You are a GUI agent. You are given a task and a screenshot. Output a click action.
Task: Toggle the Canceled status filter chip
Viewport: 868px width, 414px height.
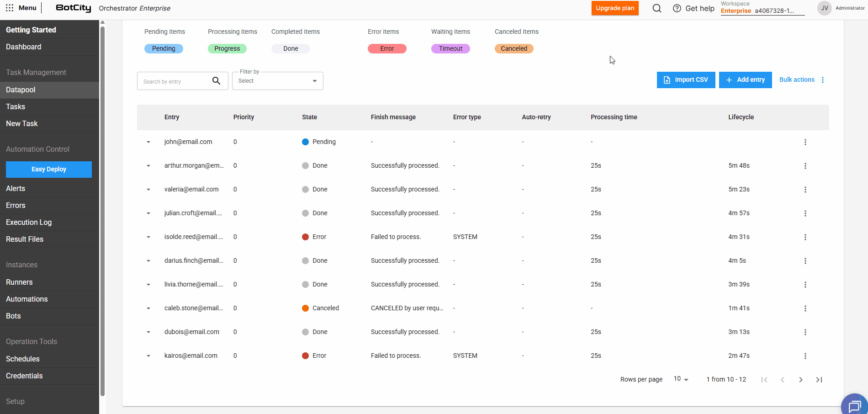[x=514, y=48]
